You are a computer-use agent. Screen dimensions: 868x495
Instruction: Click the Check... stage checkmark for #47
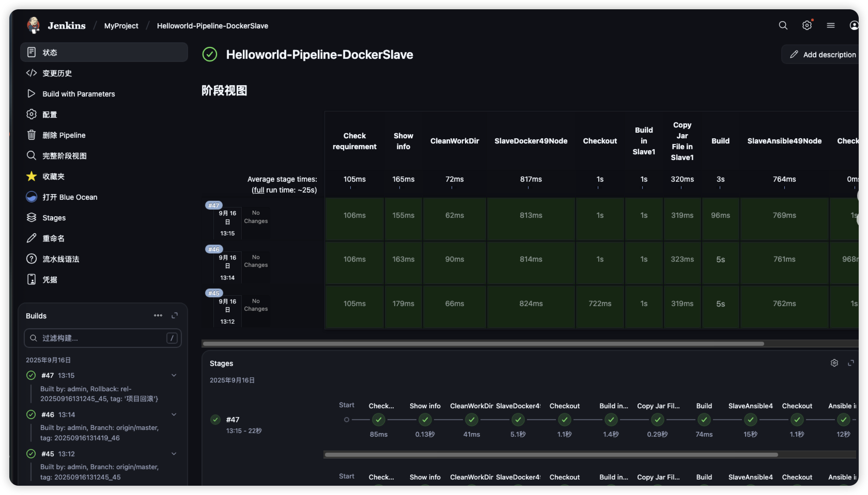(x=379, y=420)
